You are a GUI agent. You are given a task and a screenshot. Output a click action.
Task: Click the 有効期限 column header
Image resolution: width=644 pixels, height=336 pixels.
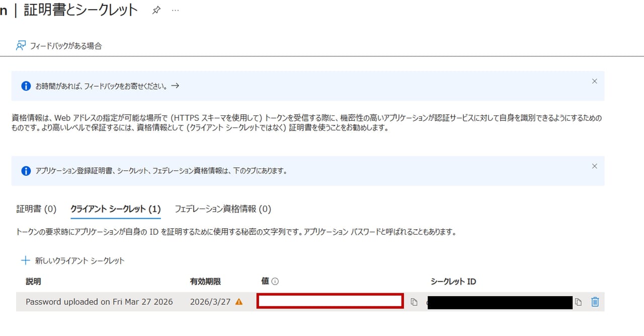[x=205, y=282]
